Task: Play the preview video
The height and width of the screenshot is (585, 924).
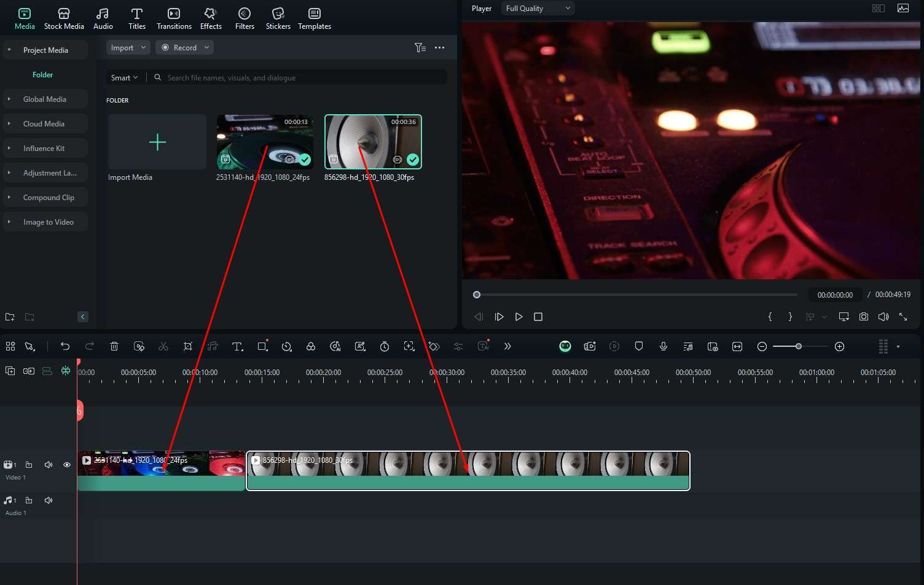Action: click(x=519, y=317)
